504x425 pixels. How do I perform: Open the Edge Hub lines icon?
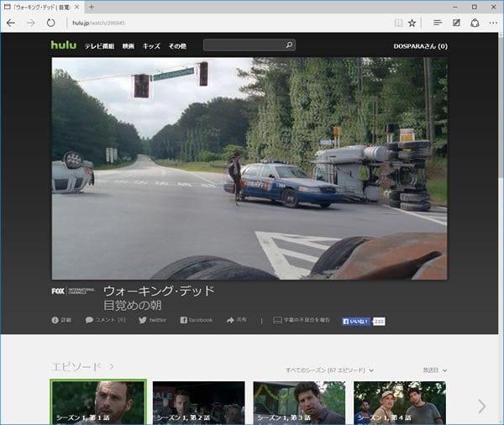coord(438,23)
